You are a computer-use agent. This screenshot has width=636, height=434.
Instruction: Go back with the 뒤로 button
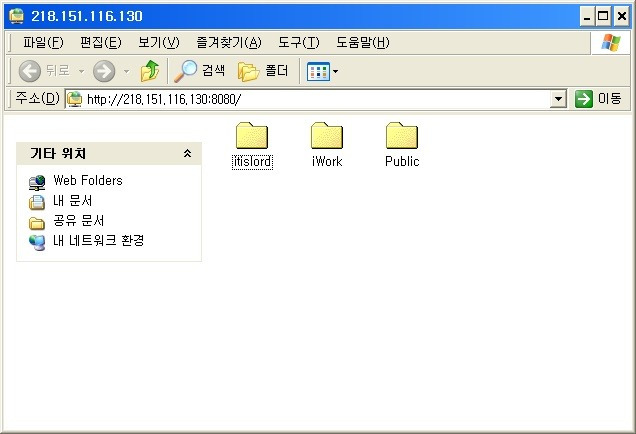click(45, 71)
